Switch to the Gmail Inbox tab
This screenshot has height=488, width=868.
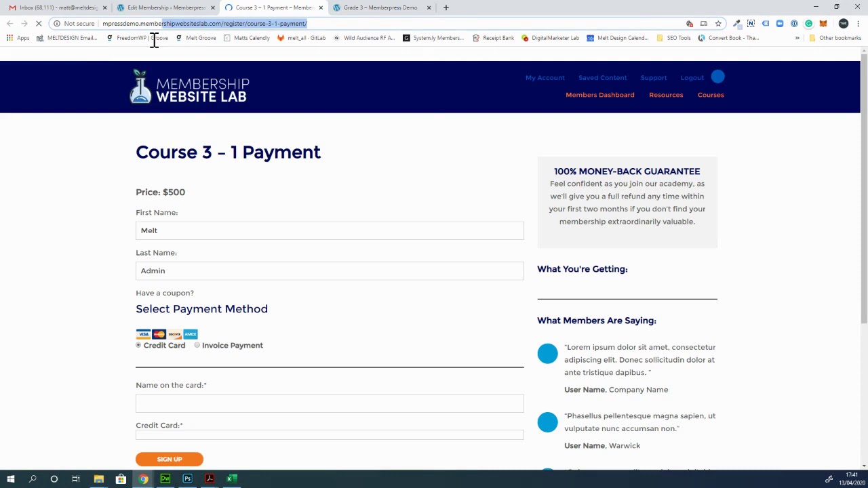(58, 7)
